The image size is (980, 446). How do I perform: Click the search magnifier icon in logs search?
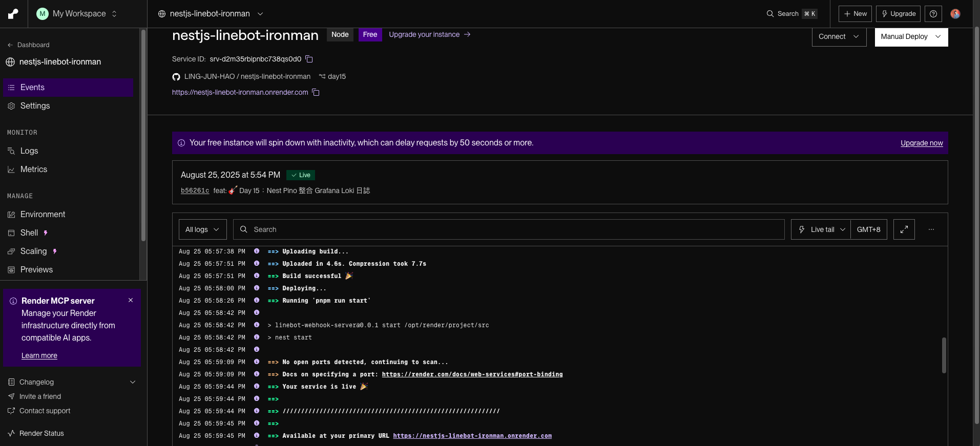click(244, 229)
